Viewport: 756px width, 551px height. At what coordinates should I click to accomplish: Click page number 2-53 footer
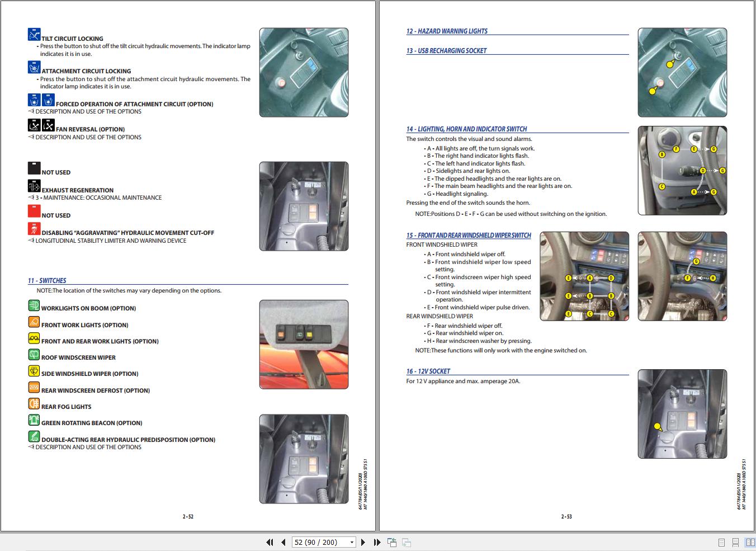click(x=566, y=517)
